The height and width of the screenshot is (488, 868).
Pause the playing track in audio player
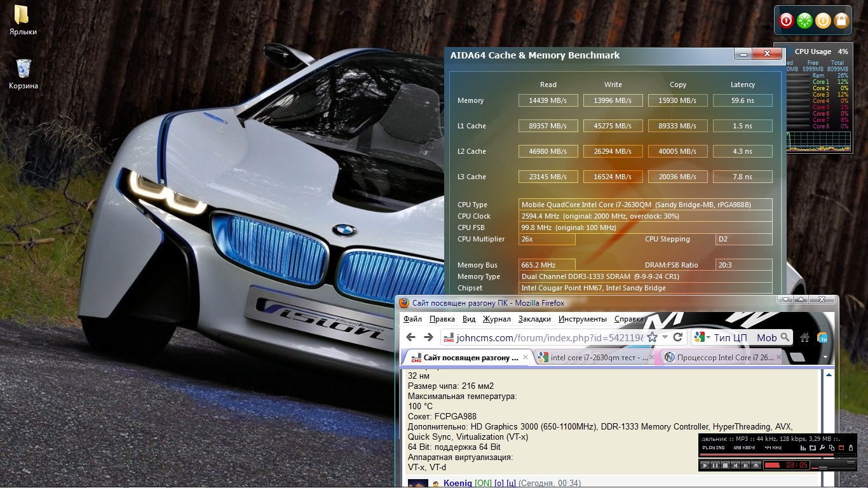pyautogui.click(x=714, y=466)
